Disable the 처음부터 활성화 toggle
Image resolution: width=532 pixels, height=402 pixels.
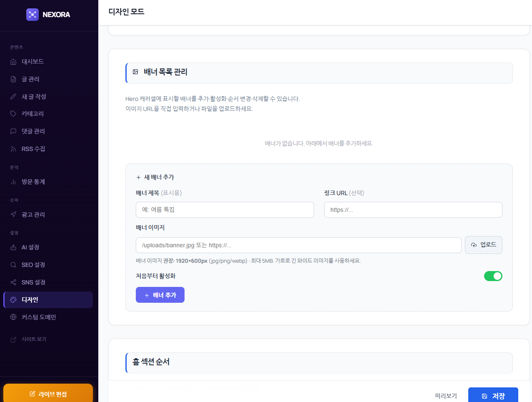[493, 276]
